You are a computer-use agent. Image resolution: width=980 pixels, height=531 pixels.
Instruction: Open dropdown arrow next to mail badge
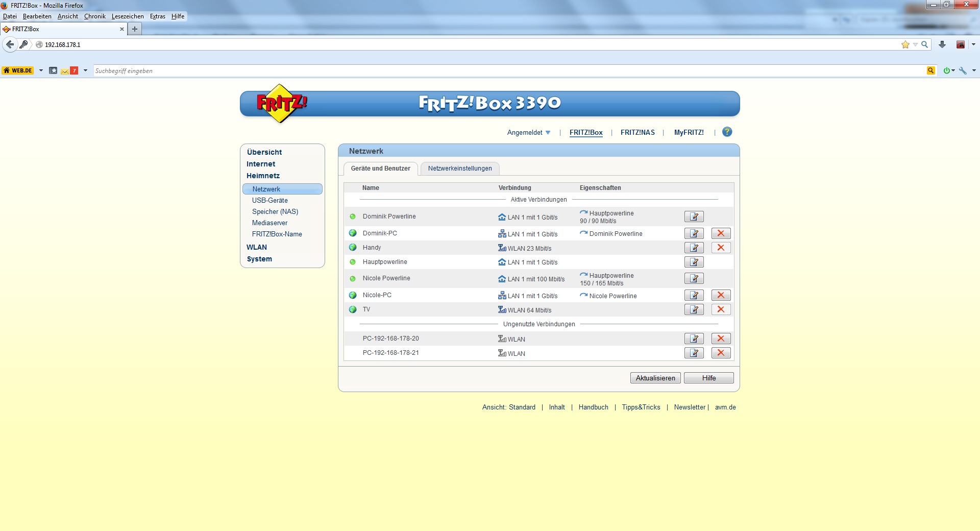(x=85, y=70)
